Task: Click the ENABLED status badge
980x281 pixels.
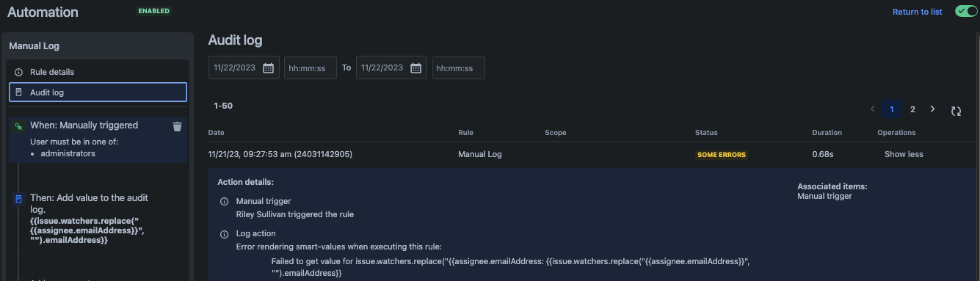Action: pyautogui.click(x=153, y=11)
